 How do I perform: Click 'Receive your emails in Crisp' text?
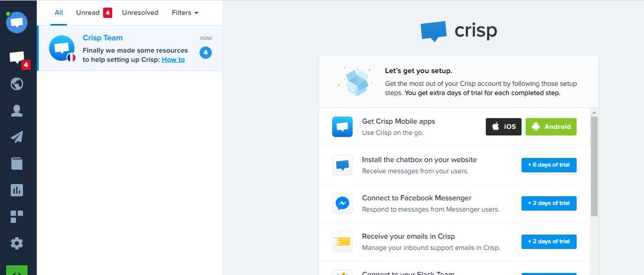click(408, 236)
